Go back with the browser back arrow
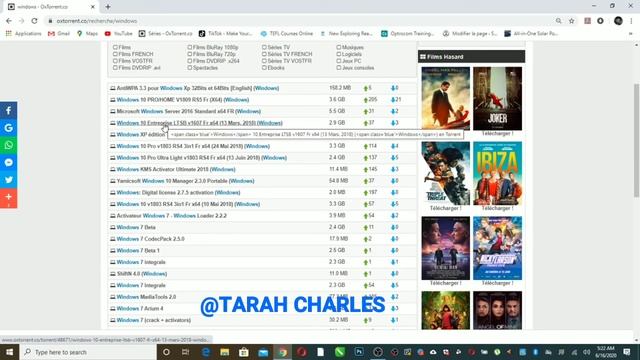This screenshot has height=360, width=640. pyautogui.click(x=9, y=21)
